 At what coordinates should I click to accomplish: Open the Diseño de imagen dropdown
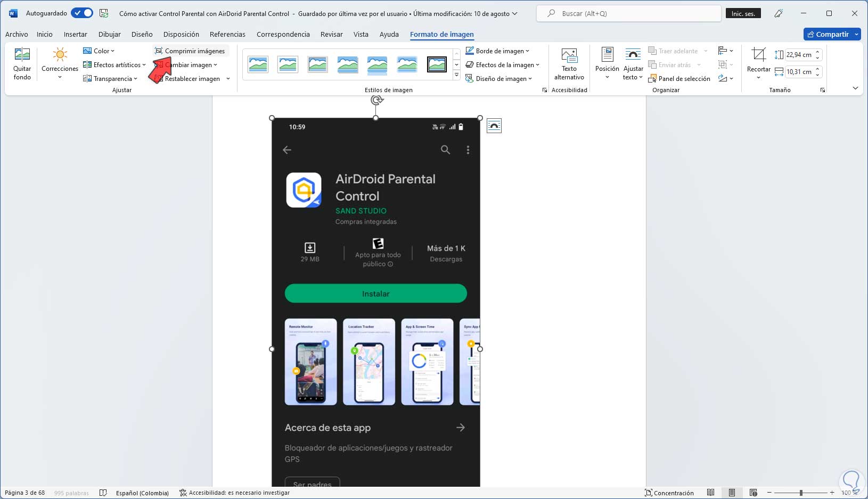[x=498, y=79]
